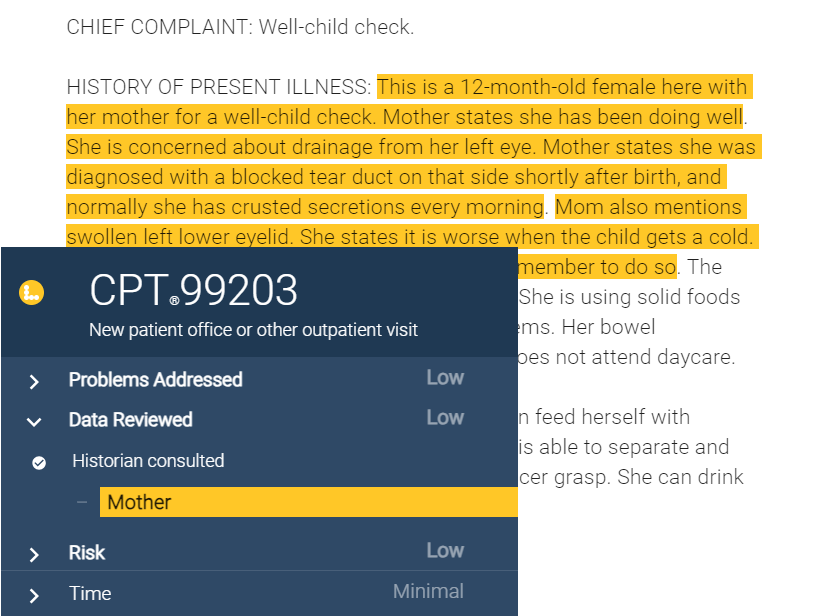Click the yellow mascot logo in the panel header
Image resolution: width=819 pixels, height=616 pixels.
pyautogui.click(x=30, y=290)
